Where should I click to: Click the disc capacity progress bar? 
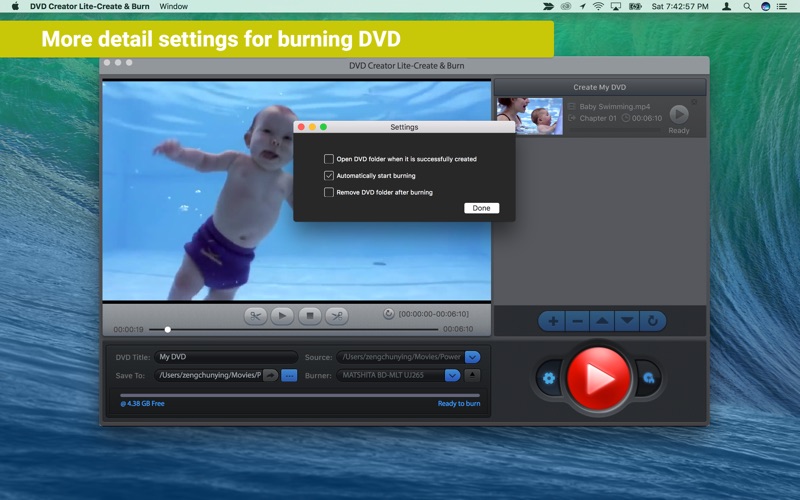(x=300, y=395)
